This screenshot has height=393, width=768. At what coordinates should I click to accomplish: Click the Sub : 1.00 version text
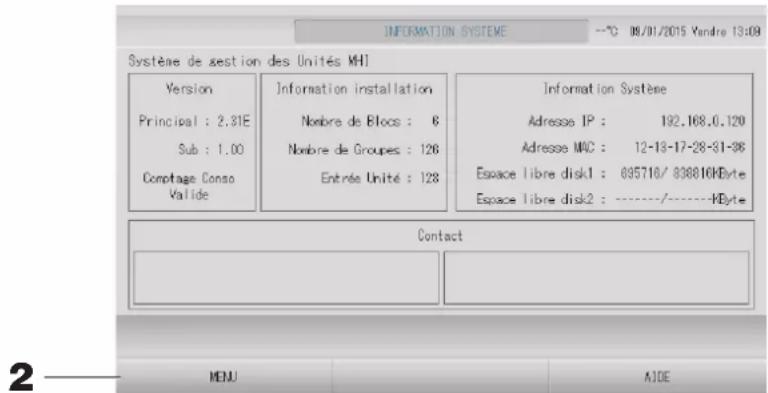click(x=211, y=149)
